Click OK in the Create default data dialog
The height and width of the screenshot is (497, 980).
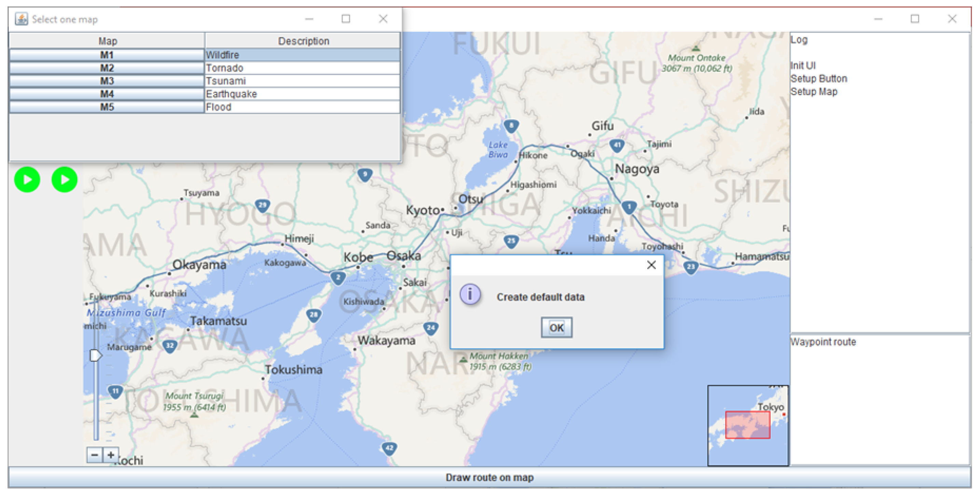pos(556,327)
